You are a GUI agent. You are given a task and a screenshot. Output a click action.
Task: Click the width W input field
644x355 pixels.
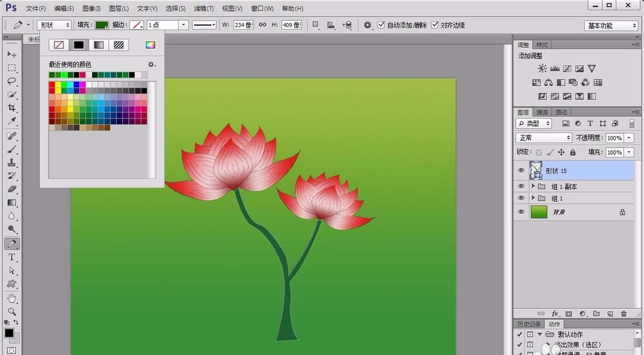coord(243,25)
